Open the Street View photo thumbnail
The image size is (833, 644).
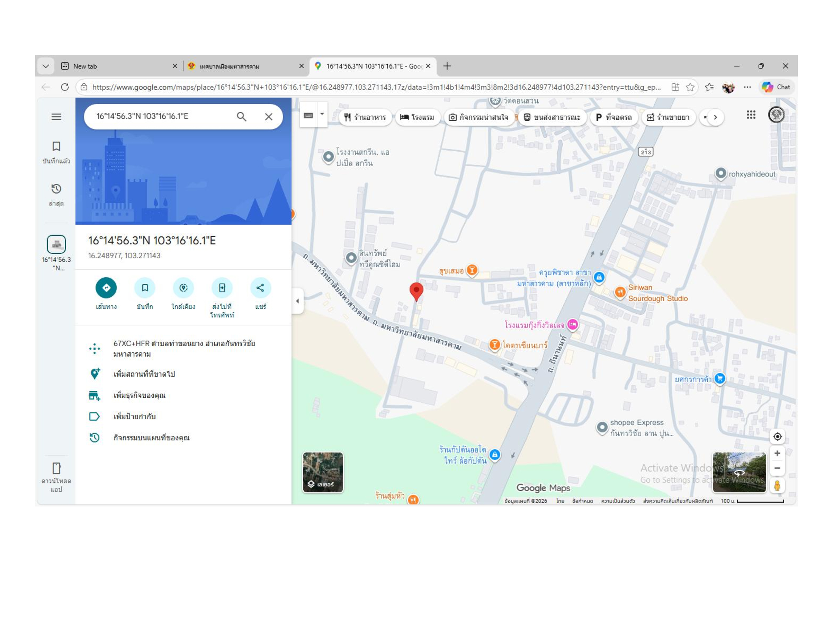739,472
